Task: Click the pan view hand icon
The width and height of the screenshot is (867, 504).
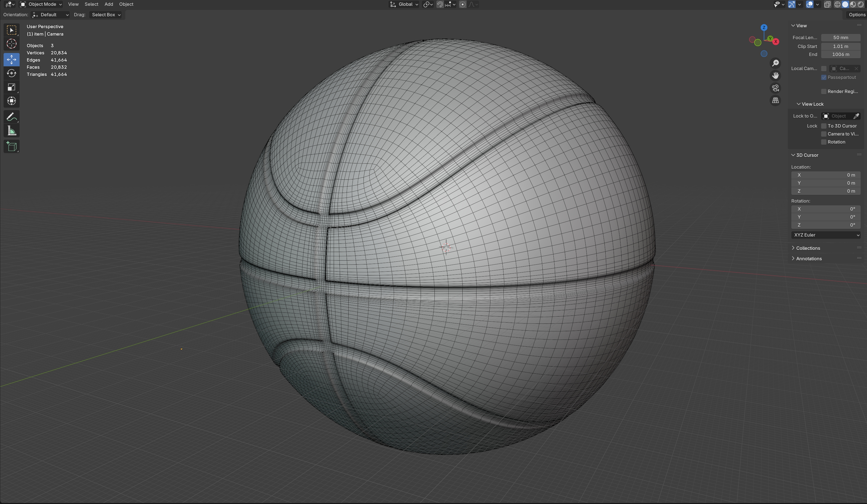Action: tap(775, 76)
